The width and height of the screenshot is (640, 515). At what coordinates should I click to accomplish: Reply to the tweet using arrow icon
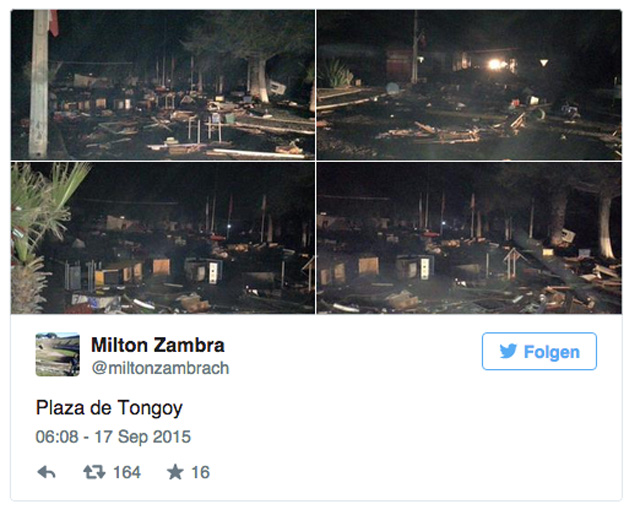[x=46, y=472]
